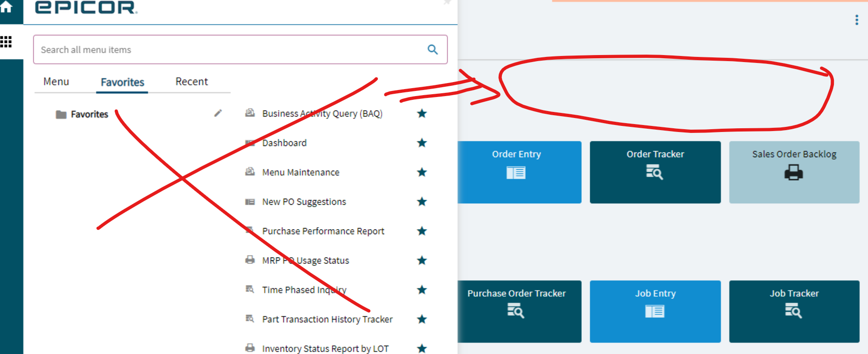
Task: Open New PO Suggestions
Action: tap(304, 201)
